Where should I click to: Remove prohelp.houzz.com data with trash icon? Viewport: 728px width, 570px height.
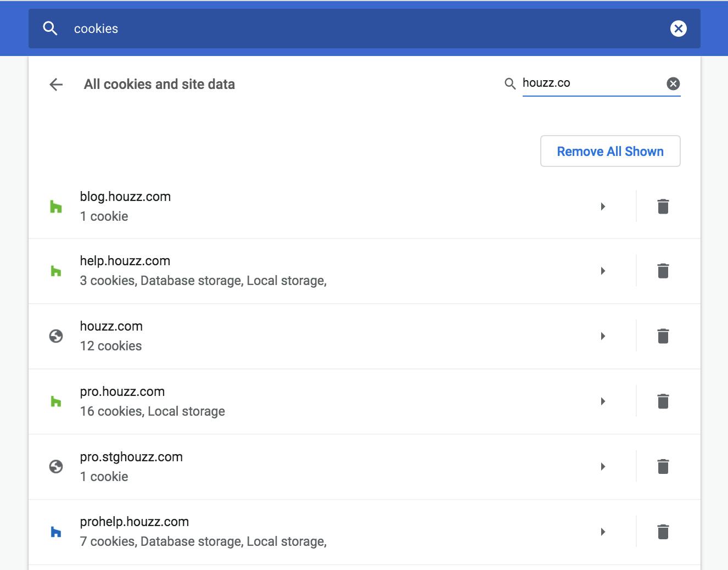tap(663, 532)
